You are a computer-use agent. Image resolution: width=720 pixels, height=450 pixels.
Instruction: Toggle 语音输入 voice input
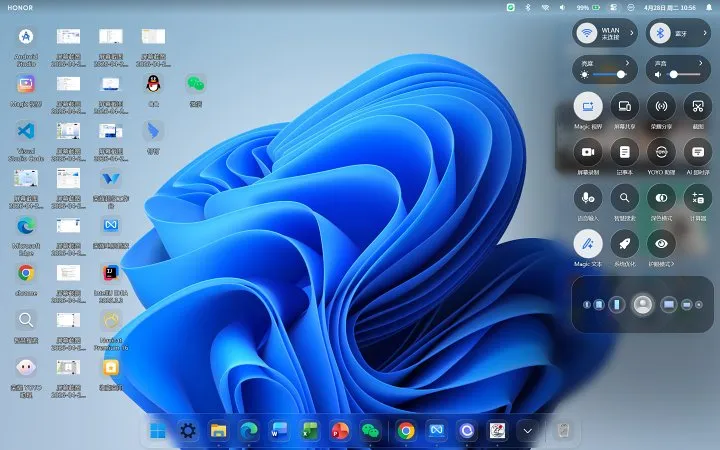pyautogui.click(x=588, y=198)
